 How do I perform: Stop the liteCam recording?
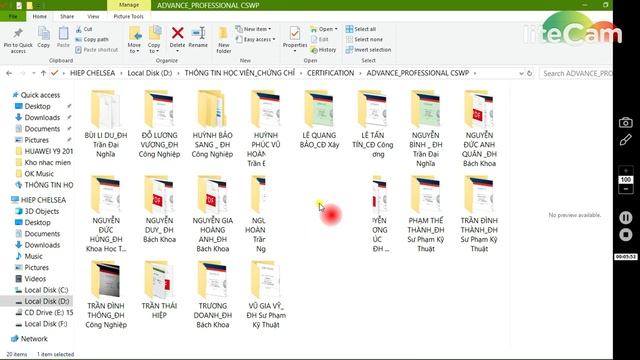pyautogui.click(x=625, y=235)
